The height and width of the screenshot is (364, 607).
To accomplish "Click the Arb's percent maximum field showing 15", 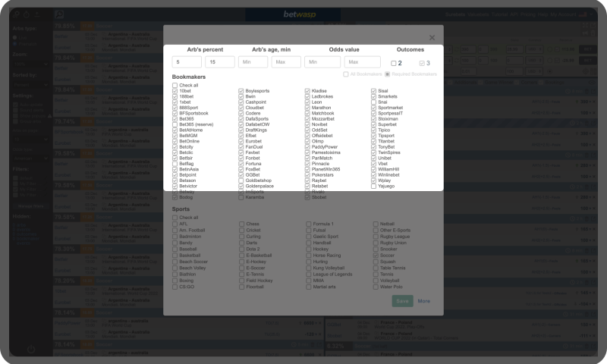I will click(x=220, y=62).
